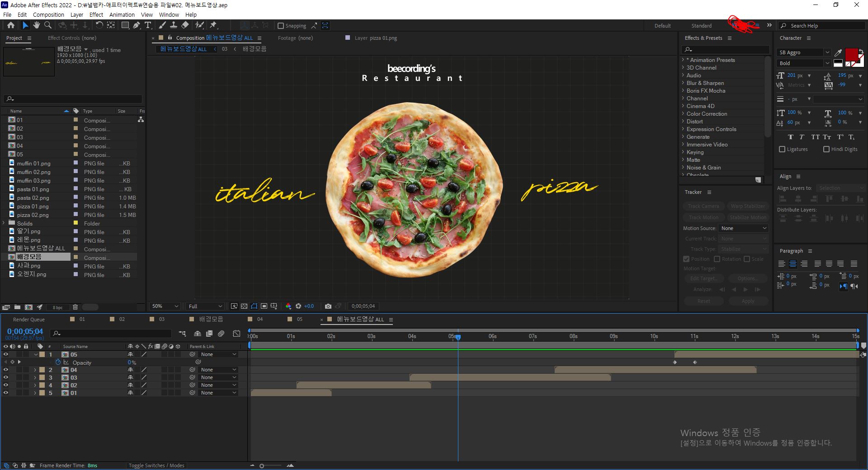Open layer 05 Parent None dropdown
This screenshot has height=470, width=868.
[x=219, y=354]
